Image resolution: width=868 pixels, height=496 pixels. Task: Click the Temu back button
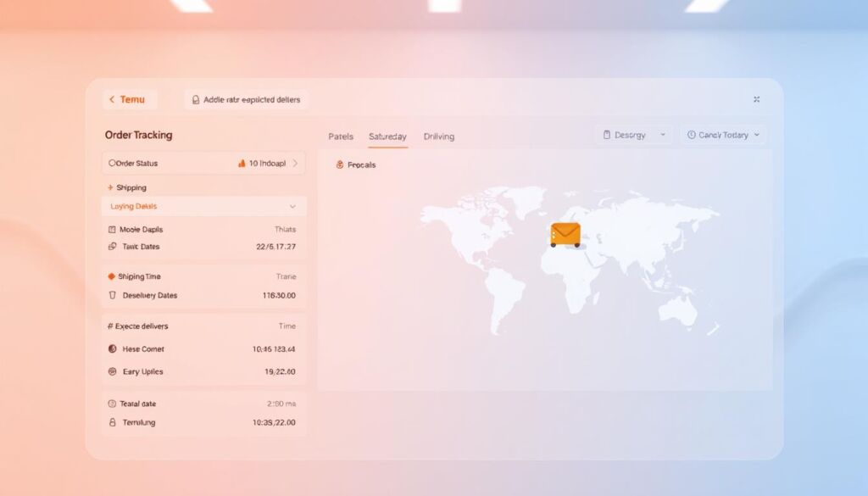click(x=129, y=99)
